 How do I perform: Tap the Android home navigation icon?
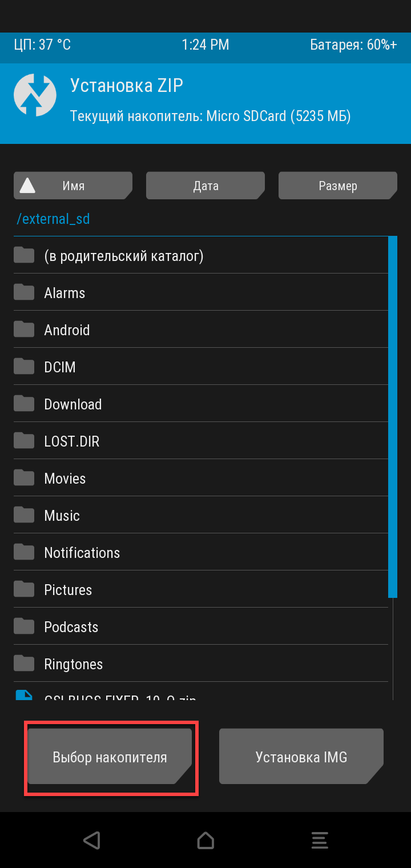click(x=205, y=840)
